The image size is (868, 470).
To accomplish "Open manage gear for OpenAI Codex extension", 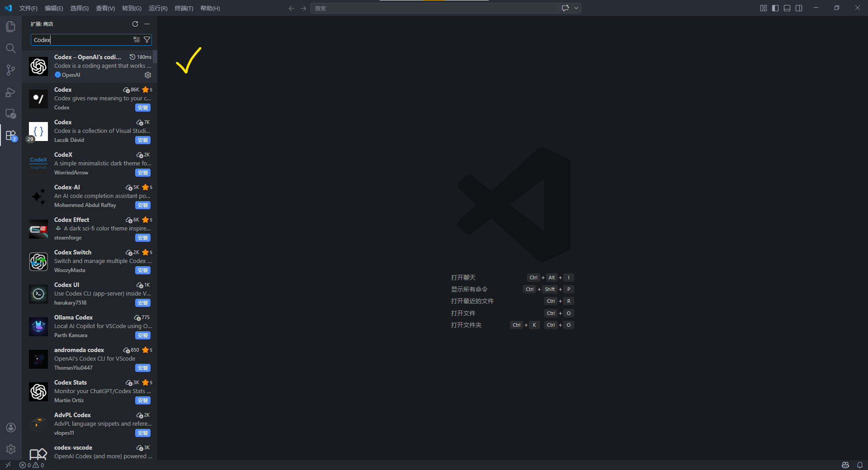I will tap(148, 75).
